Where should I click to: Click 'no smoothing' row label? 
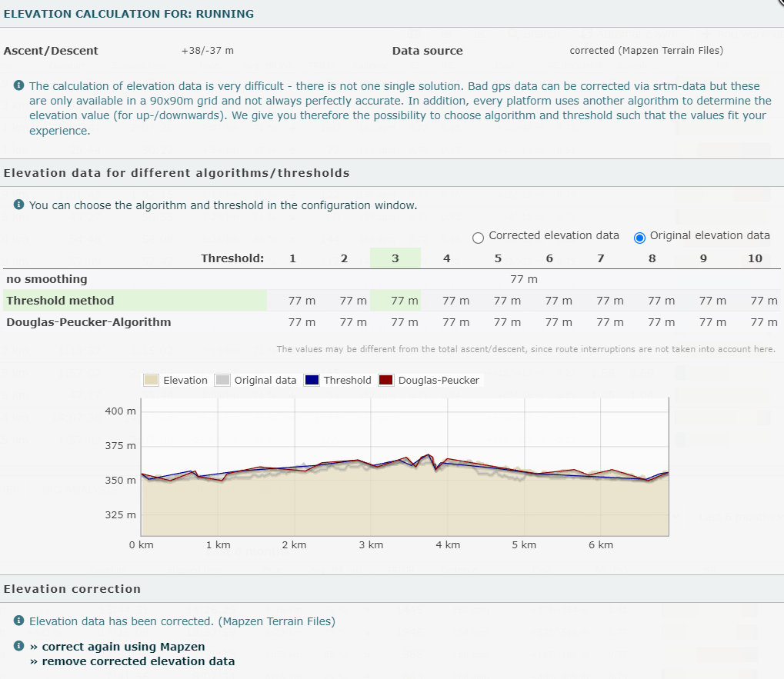pyautogui.click(x=46, y=279)
